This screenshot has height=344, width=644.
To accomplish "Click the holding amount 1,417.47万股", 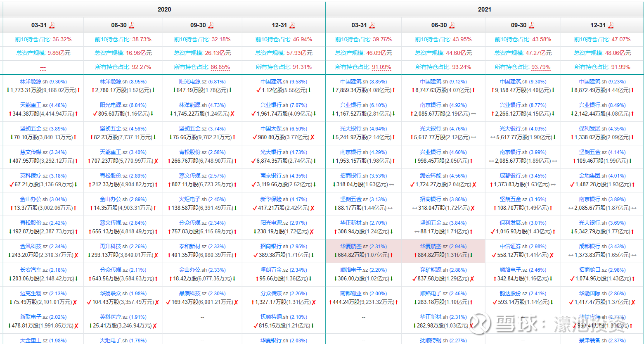I will 590,302.
